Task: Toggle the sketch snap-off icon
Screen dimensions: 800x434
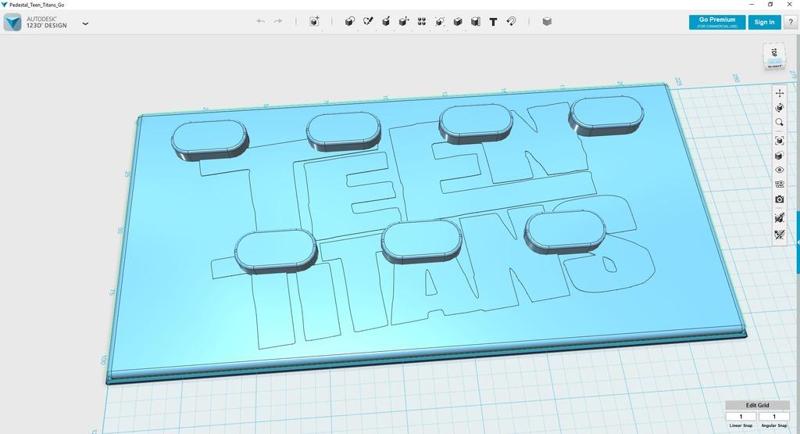Action: pos(779,218)
